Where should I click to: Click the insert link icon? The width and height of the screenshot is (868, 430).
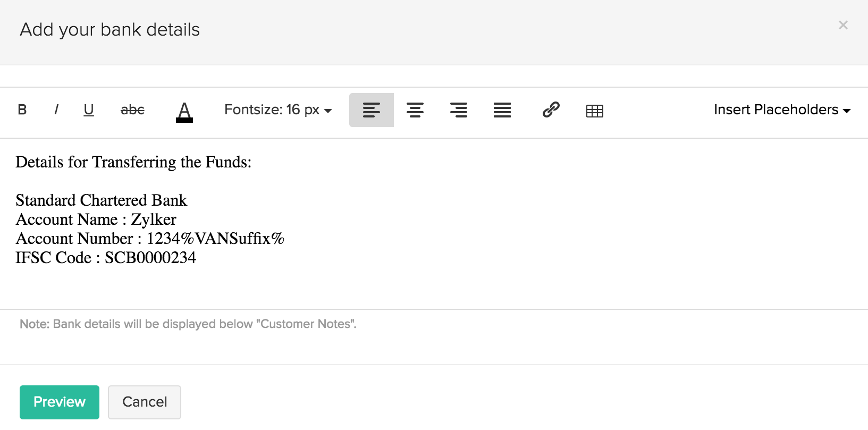[551, 110]
